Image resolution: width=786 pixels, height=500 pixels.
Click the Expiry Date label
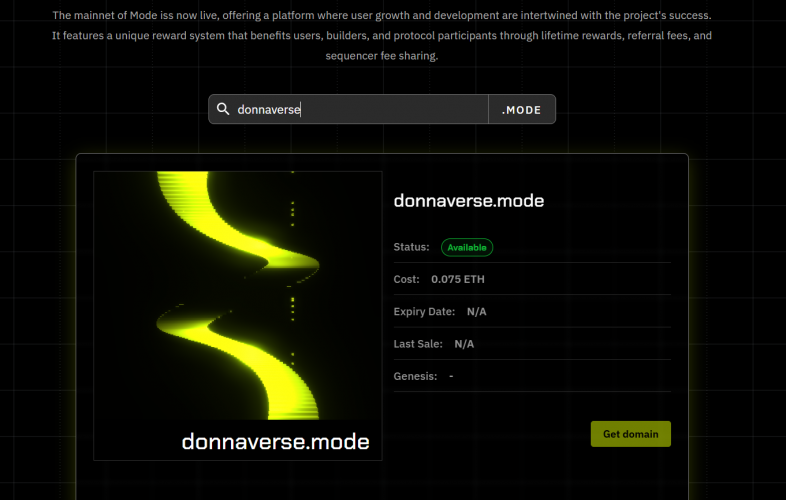click(424, 312)
